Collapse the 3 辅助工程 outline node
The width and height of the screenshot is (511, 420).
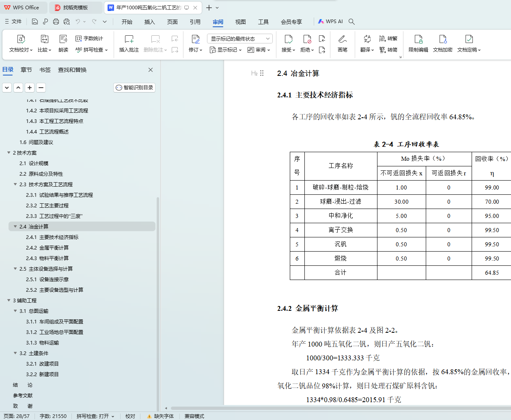click(9, 300)
